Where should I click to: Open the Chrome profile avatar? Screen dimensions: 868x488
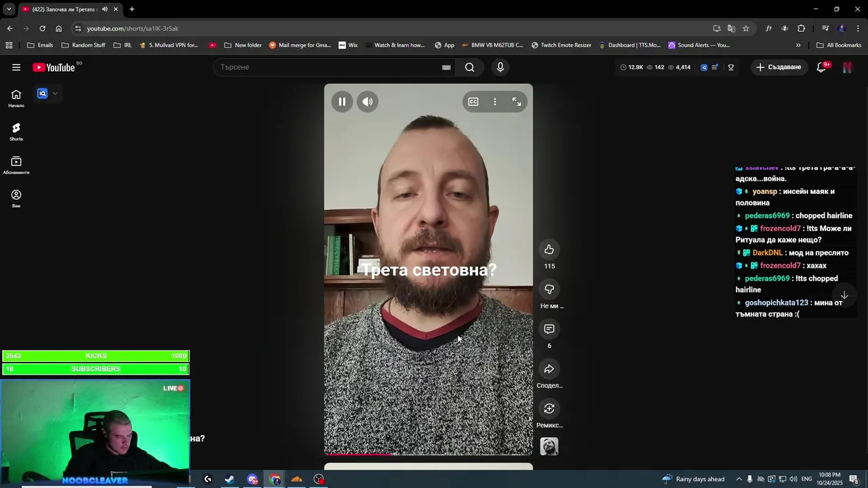pyautogui.click(x=842, y=28)
